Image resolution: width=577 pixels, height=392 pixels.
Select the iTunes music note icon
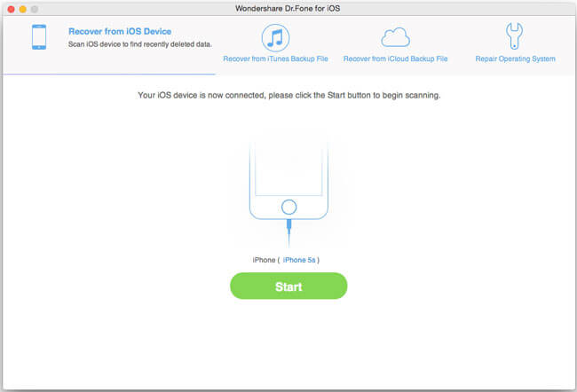click(275, 37)
